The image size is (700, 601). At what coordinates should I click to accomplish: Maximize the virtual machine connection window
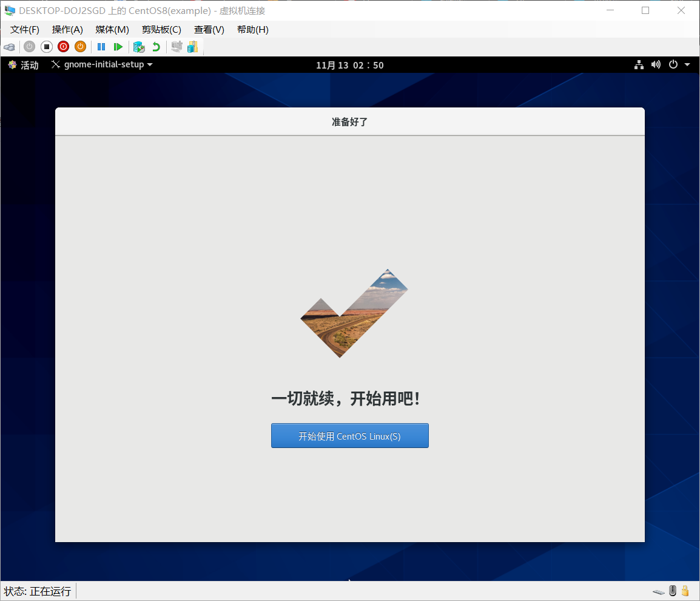click(x=645, y=10)
